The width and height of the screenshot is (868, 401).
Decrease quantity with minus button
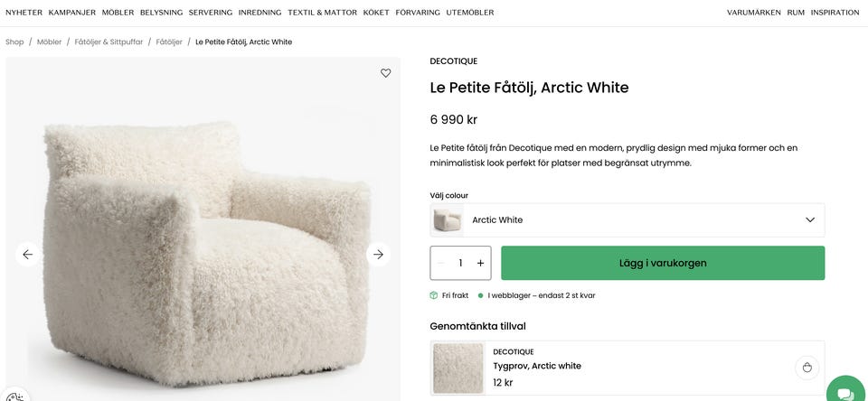441,263
